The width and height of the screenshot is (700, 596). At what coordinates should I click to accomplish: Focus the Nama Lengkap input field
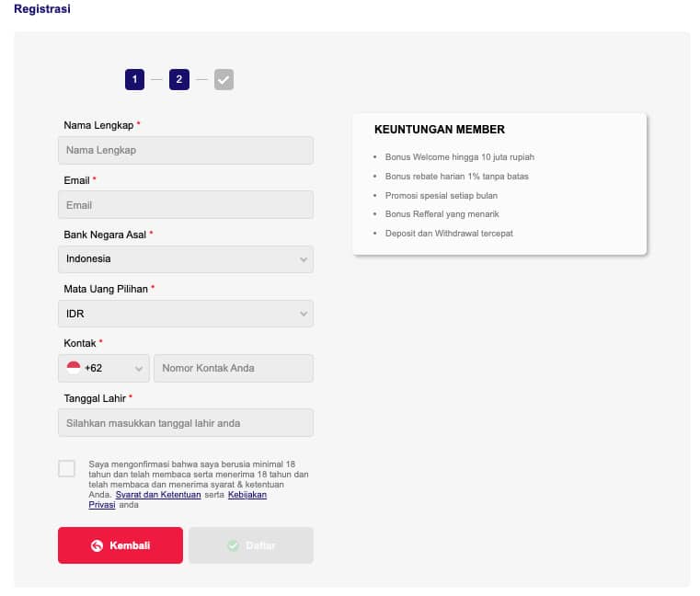coord(185,150)
